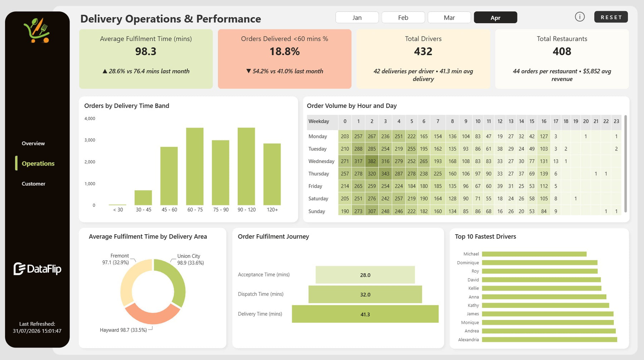Click the Total Drivers card

[423, 59]
